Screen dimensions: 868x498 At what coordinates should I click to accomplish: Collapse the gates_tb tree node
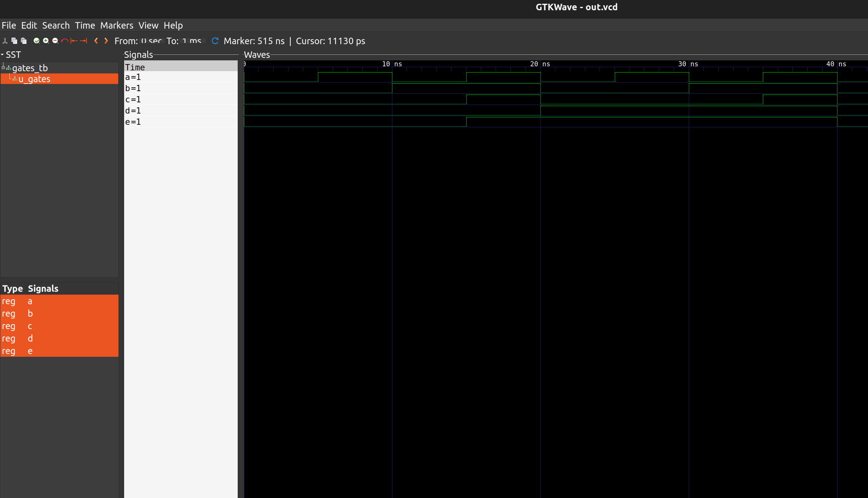[x=3, y=67]
